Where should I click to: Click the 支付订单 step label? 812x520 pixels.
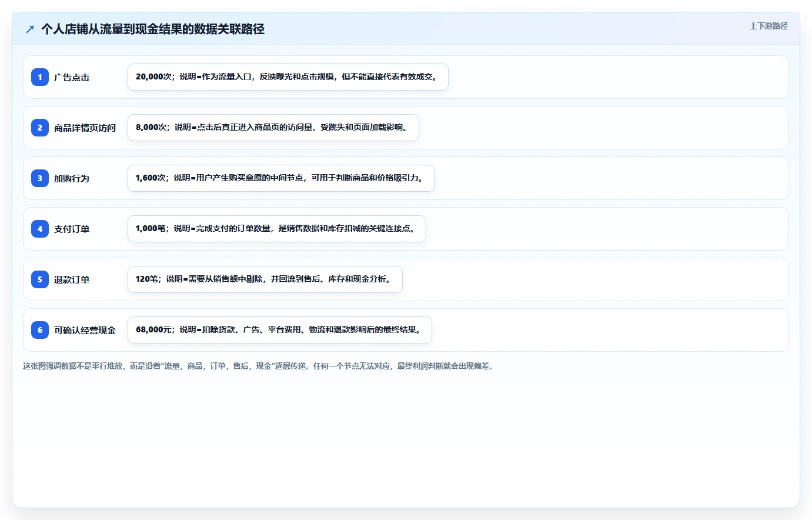tap(72, 229)
